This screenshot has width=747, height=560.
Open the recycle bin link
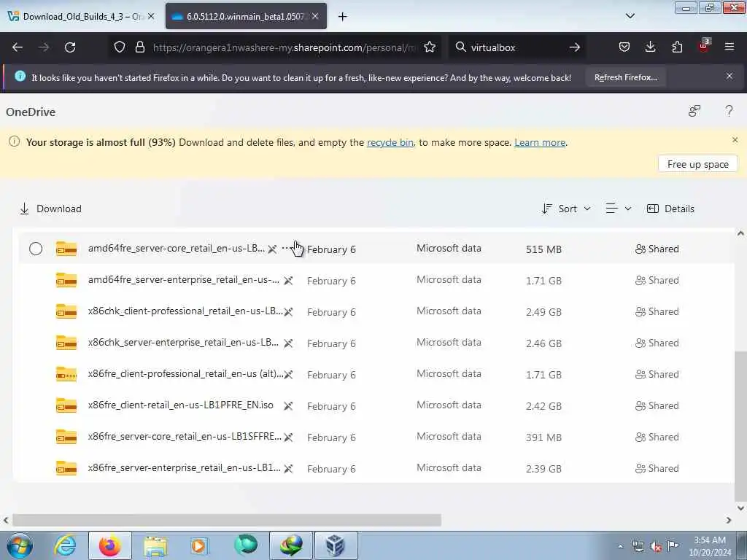[390, 142]
